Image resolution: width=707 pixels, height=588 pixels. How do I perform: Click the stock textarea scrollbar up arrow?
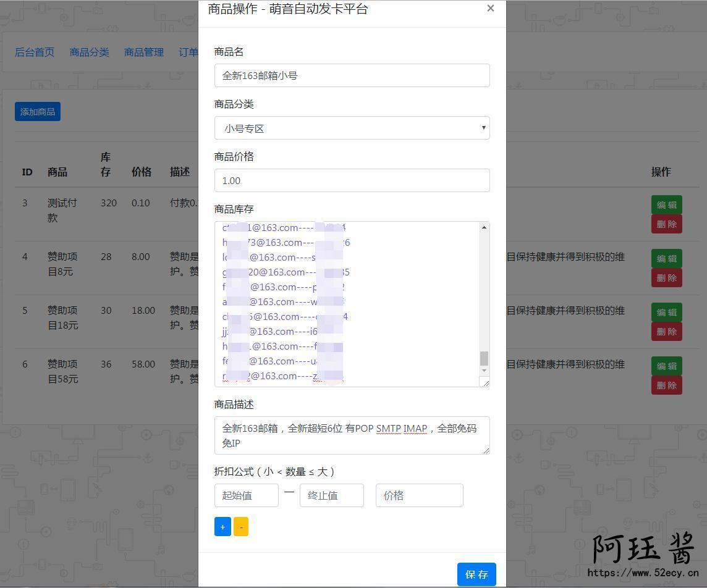(x=484, y=227)
